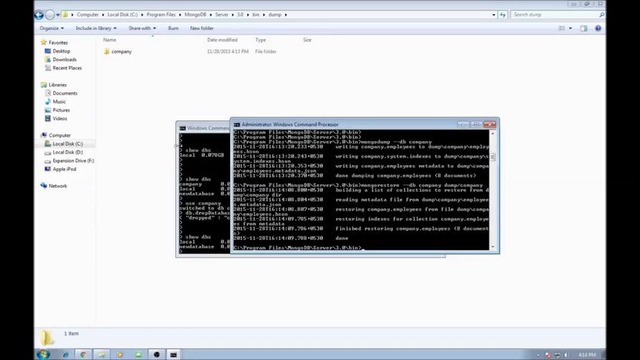Click the Explorer Forward arrow button
640x360 pixels.
tap(50, 15)
